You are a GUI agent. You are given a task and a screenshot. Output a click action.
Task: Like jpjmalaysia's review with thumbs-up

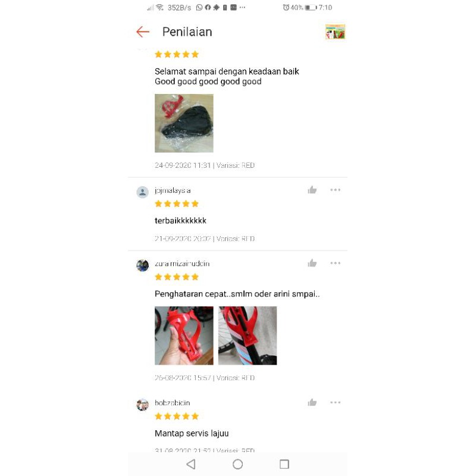click(x=312, y=190)
